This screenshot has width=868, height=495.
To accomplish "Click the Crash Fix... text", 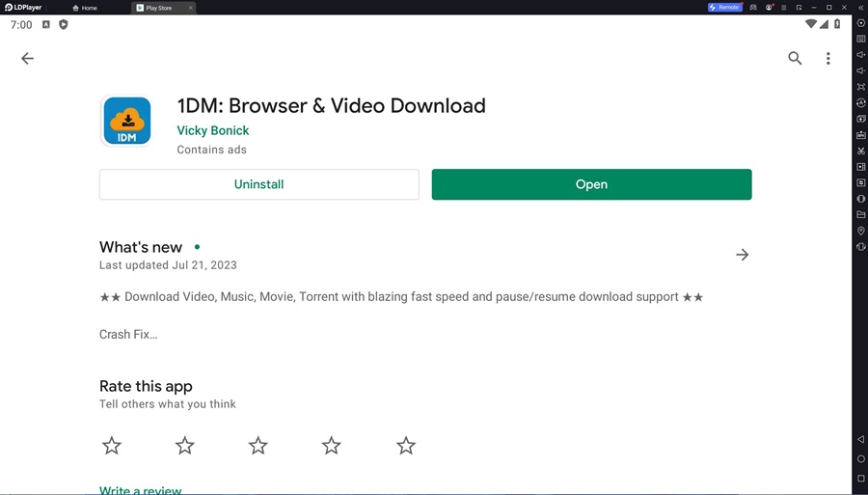I will tap(128, 335).
